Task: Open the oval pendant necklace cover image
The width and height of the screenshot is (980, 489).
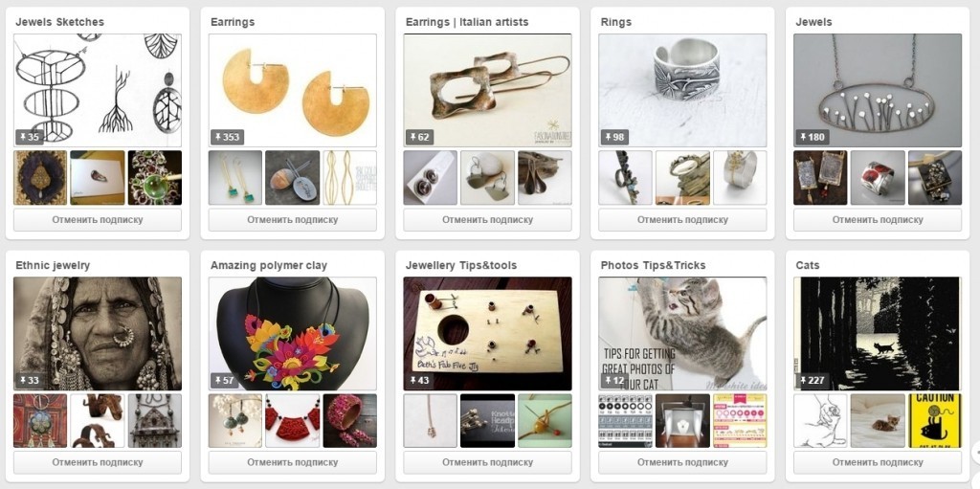Action: tap(878, 90)
